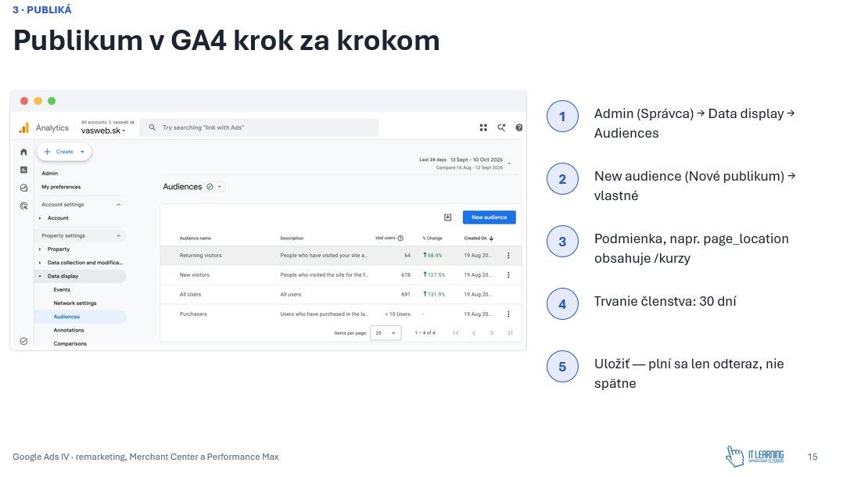Open the Insights search-sparkle icon
This screenshot has height=477, width=868.
click(501, 127)
